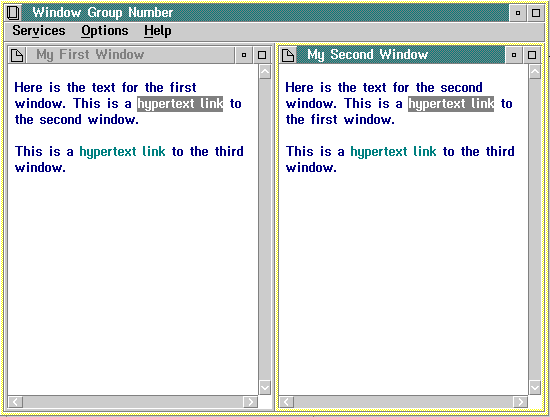This screenshot has height=417, width=550.
Task: Open the Window Group Number system menu icon
Action: pyautogui.click(x=14, y=13)
